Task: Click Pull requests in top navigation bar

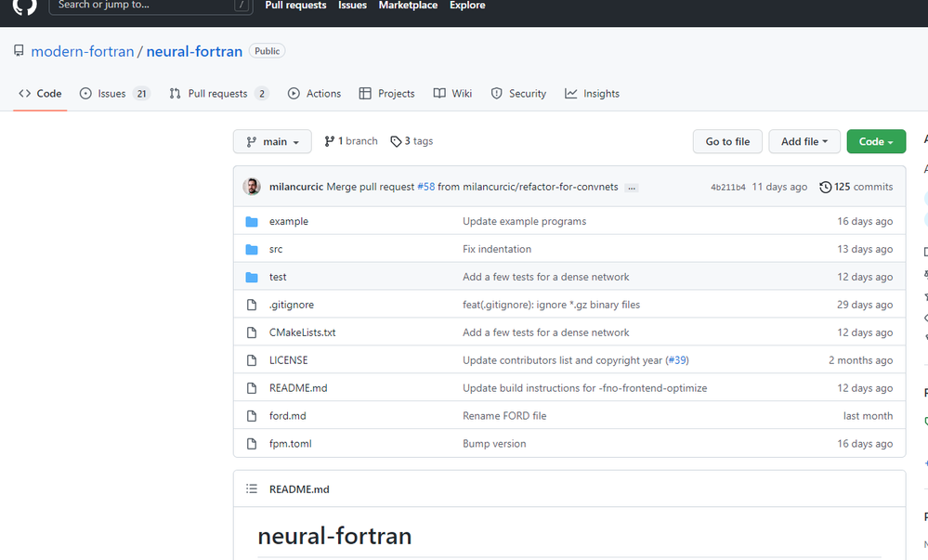Action: [296, 6]
